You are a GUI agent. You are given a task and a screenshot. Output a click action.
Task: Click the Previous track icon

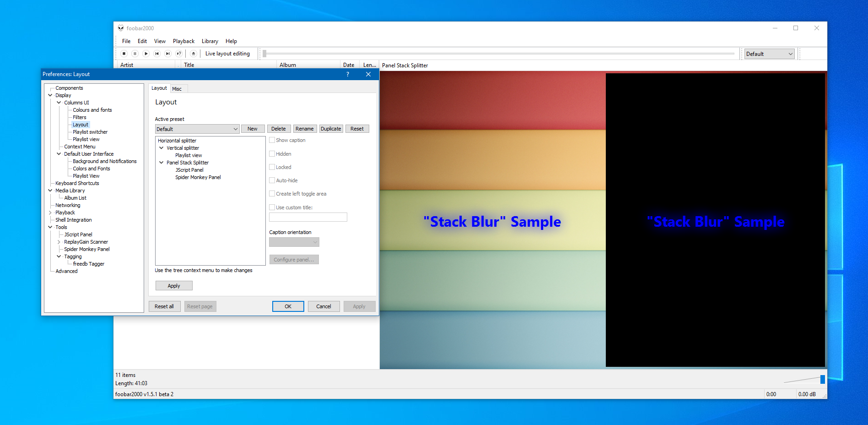(157, 54)
